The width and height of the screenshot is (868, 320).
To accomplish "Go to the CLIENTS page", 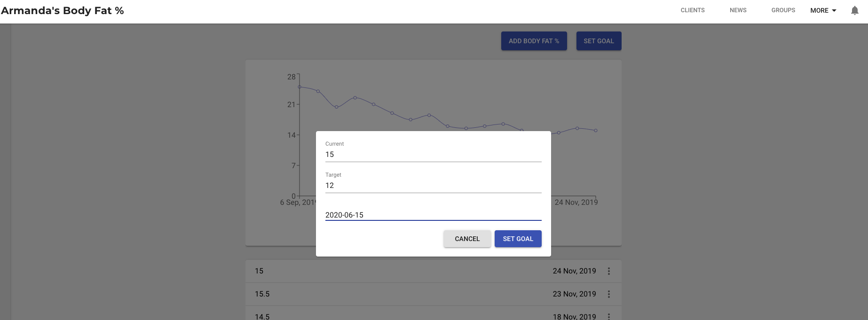I will click(693, 10).
